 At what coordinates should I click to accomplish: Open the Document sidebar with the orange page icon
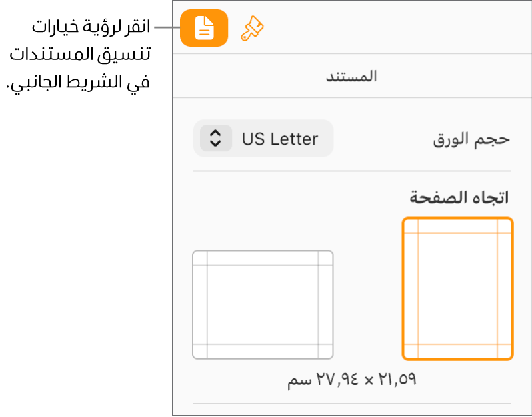pyautogui.click(x=204, y=28)
